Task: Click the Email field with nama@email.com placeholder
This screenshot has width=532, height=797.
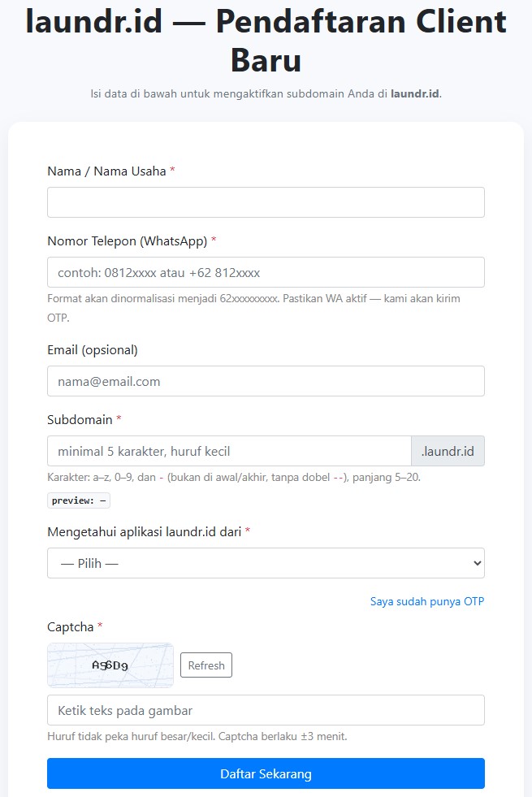Action: point(266,381)
